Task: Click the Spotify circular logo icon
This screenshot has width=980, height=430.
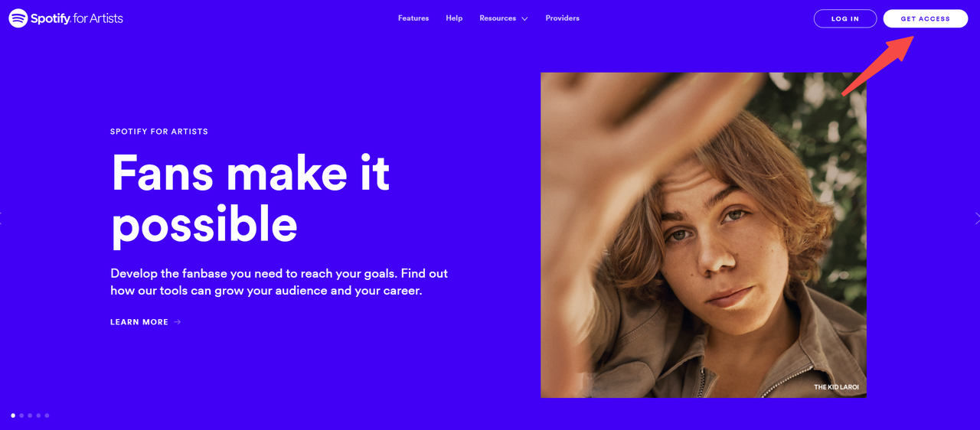Action: click(18, 18)
